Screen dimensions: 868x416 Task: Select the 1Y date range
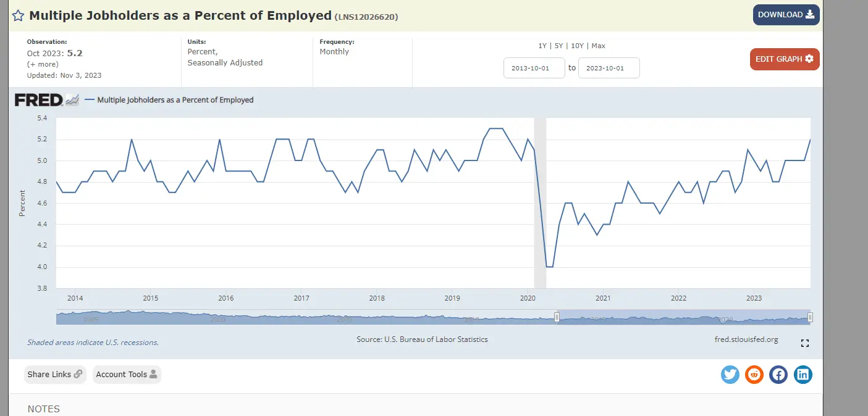542,46
